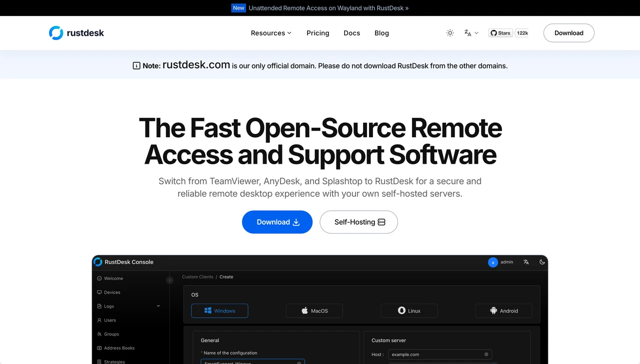Select the Android OS option
The height and width of the screenshot is (364, 640).
[504, 311]
